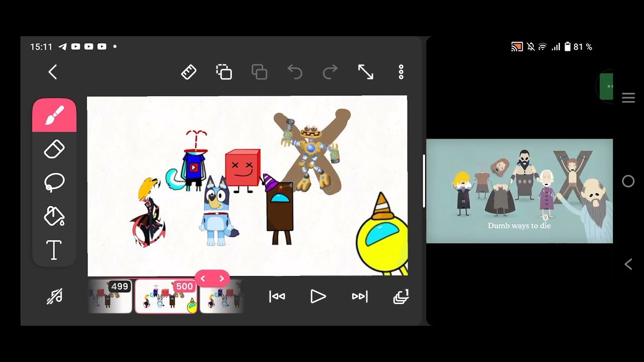This screenshot has width=644, height=362.
Task: Open the ruler tool
Action: (189, 72)
